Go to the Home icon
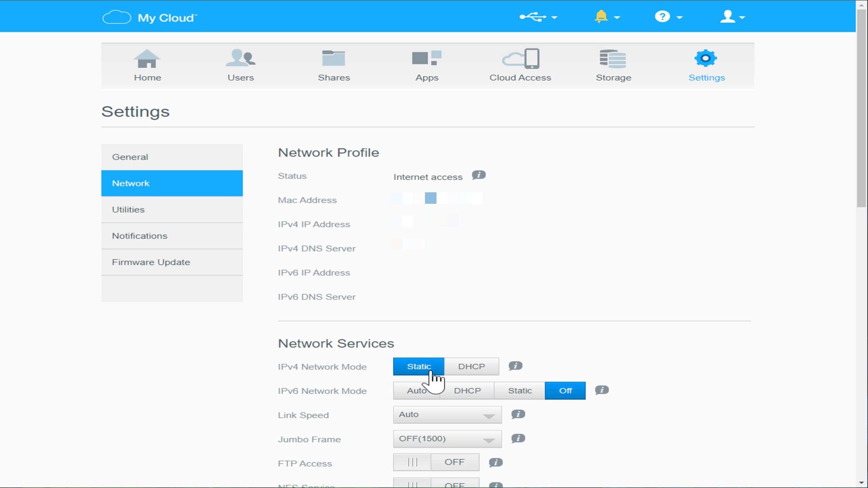Image resolution: width=868 pixels, height=488 pixels. click(147, 66)
